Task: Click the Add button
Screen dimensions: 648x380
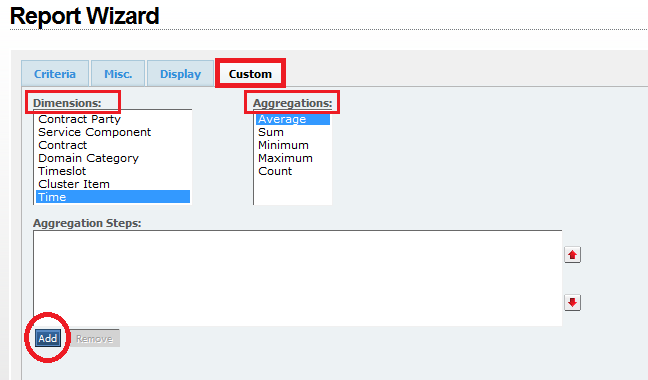Action: tap(48, 338)
